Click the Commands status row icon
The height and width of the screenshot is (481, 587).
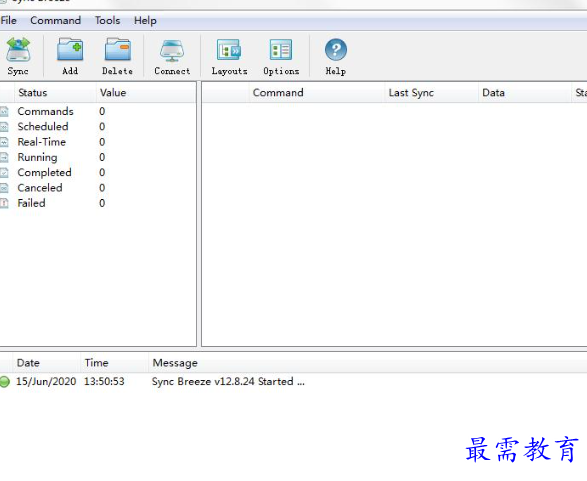(x=4, y=111)
